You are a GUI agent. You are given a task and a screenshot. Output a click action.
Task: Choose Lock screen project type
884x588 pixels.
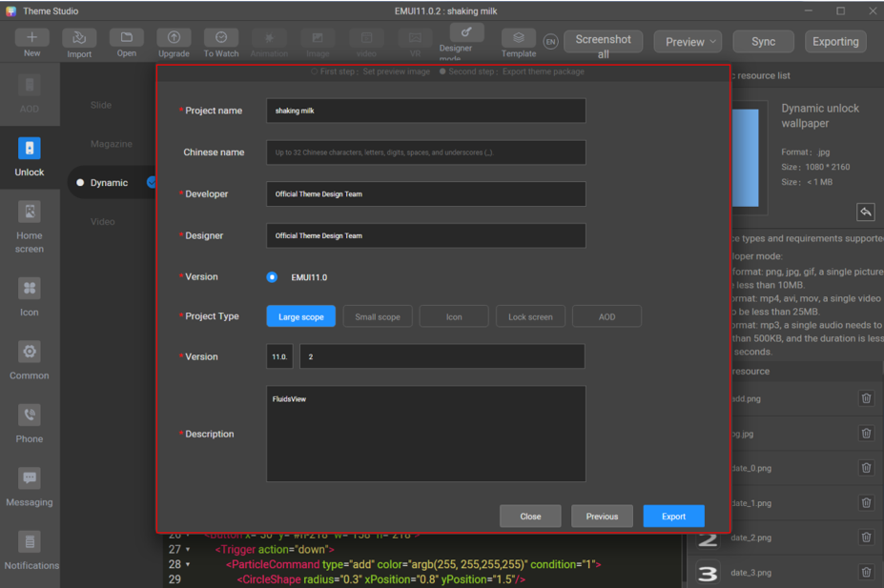(530, 316)
